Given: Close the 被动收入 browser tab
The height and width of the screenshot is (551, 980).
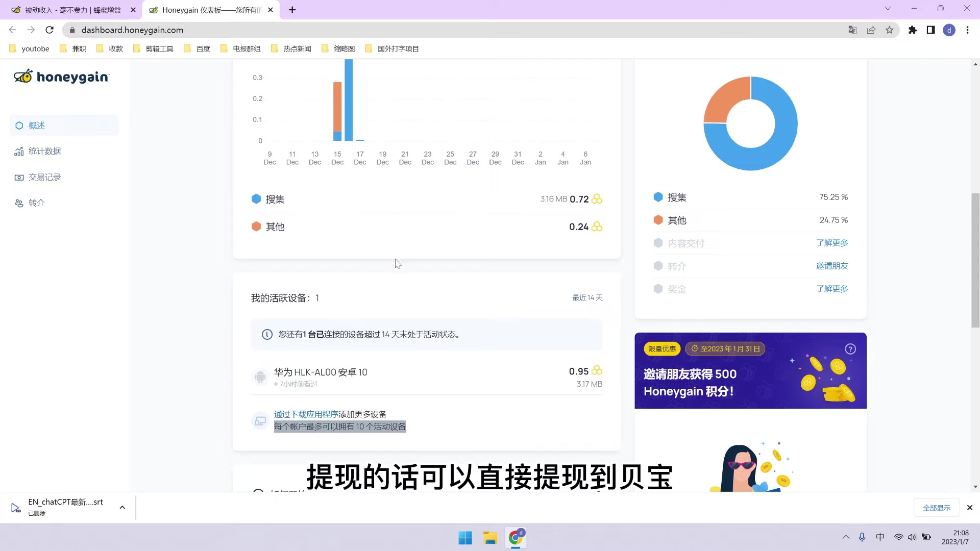Looking at the screenshot, I should tap(133, 10).
